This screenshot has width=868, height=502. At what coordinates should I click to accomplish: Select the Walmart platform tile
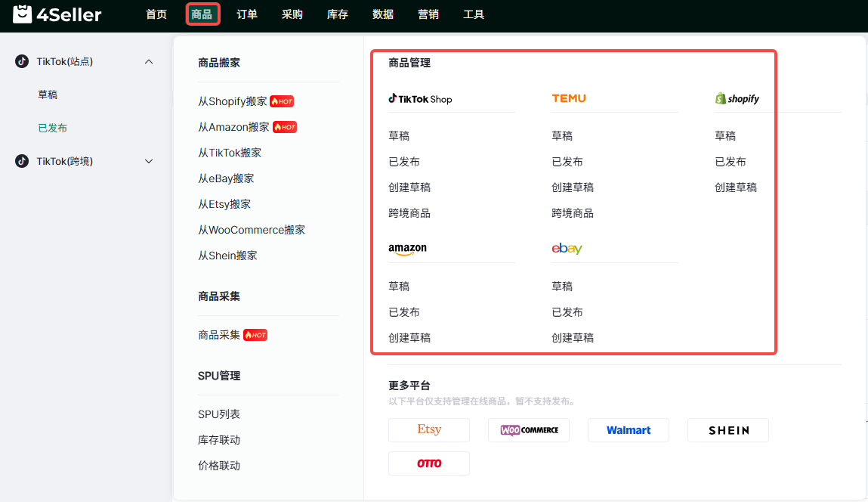pyautogui.click(x=628, y=430)
